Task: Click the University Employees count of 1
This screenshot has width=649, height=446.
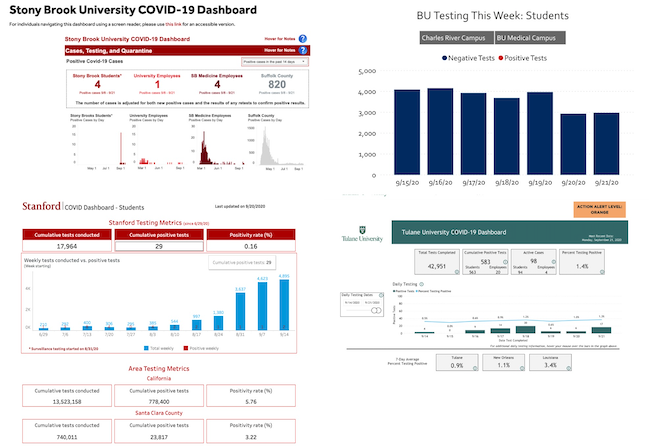Action: tap(157, 85)
